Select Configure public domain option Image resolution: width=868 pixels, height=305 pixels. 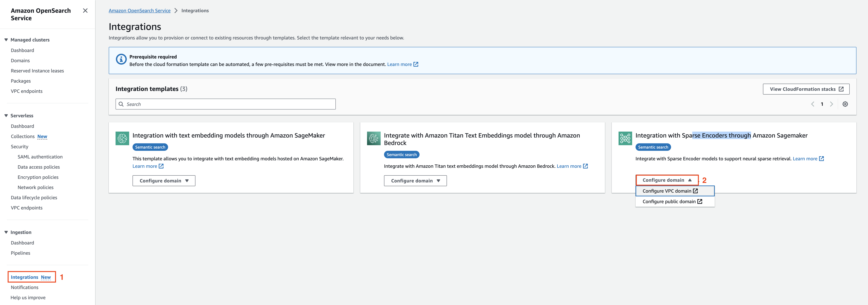672,201
